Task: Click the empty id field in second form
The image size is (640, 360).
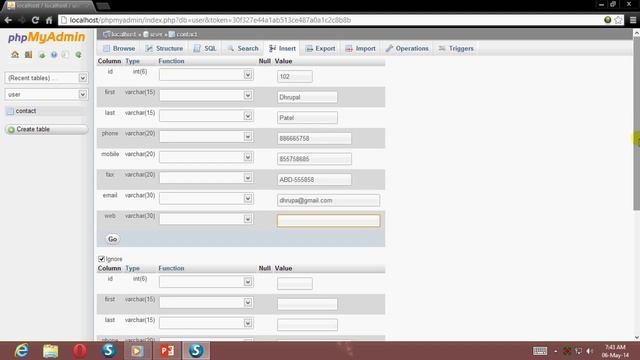Action: click(x=295, y=284)
